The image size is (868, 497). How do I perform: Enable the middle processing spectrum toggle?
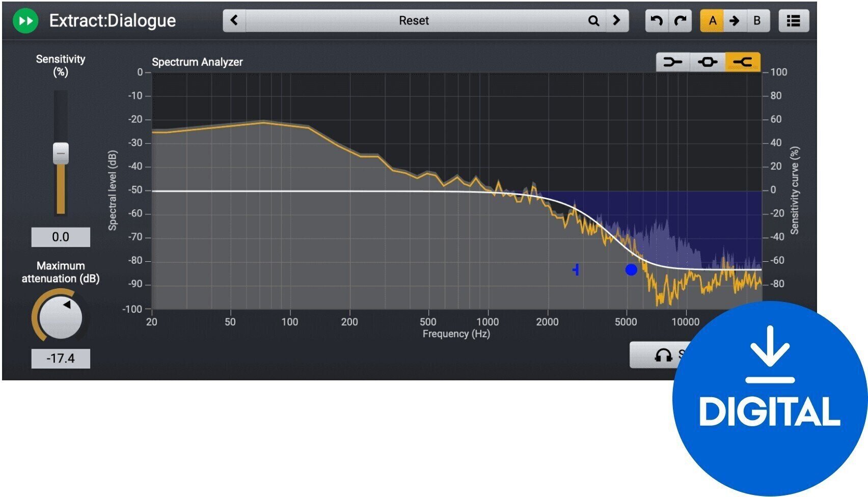pyautogui.click(x=707, y=62)
